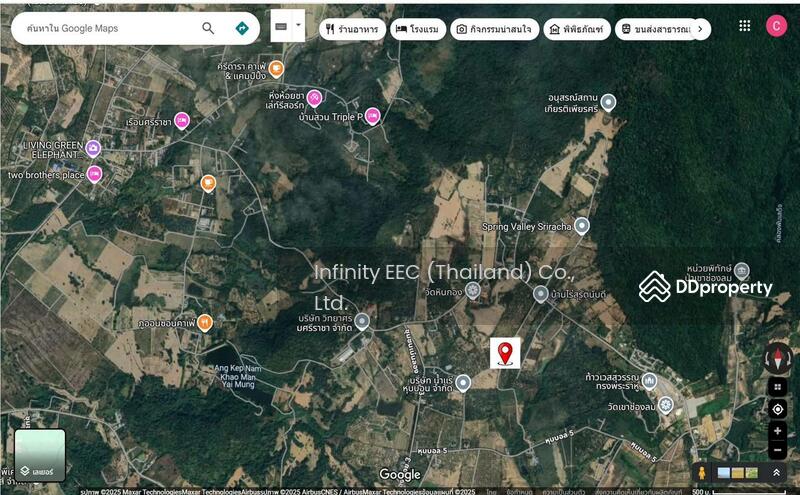This screenshot has width=800, height=495.
Task: Click the Ang Kep Nam Khao Man Yai Mung label
Action: (x=238, y=376)
